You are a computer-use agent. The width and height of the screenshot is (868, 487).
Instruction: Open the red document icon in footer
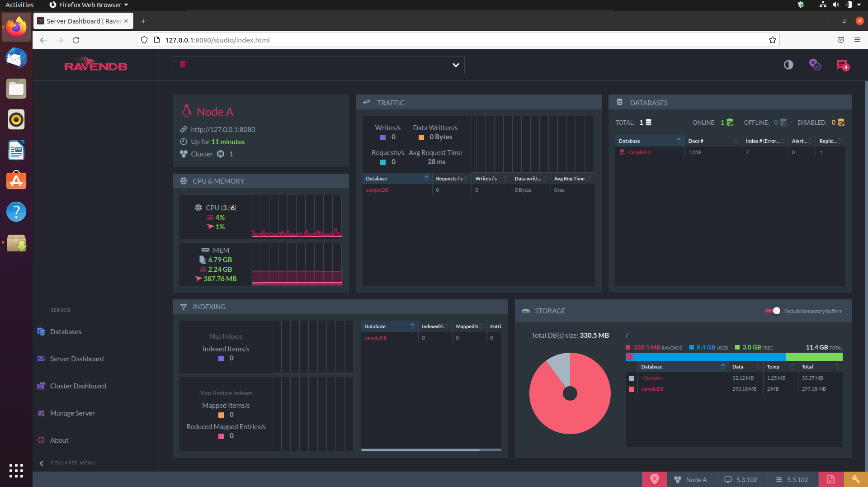coord(831,479)
